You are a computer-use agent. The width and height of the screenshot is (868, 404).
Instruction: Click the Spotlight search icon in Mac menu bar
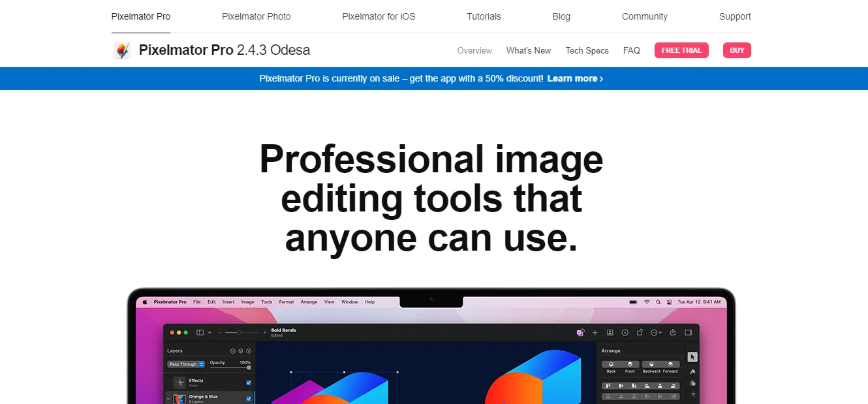(x=658, y=302)
